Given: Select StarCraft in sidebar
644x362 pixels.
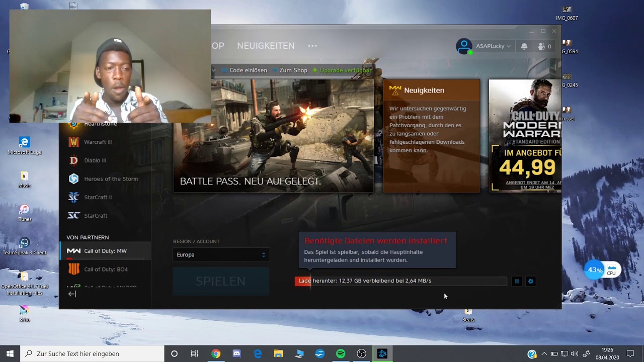Looking at the screenshot, I should pos(105,216).
